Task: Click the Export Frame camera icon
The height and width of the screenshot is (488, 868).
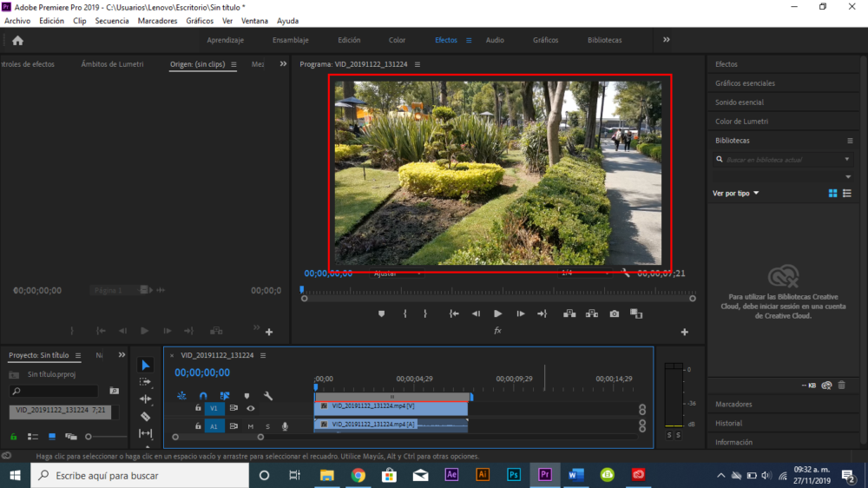Action: [615, 313]
